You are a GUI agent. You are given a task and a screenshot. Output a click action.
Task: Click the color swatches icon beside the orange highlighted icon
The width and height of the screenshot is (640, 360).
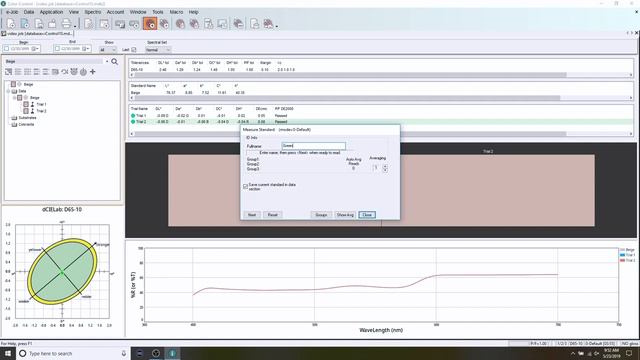coord(164,24)
